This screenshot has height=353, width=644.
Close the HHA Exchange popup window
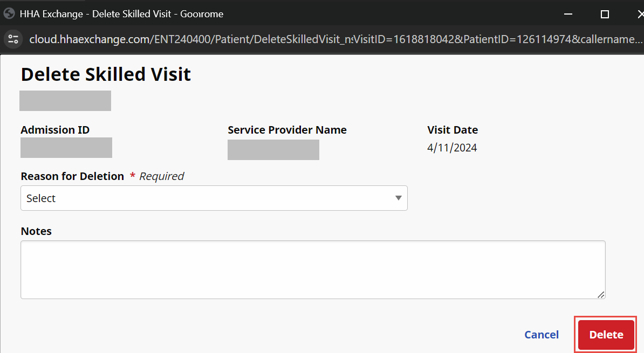tap(640, 14)
